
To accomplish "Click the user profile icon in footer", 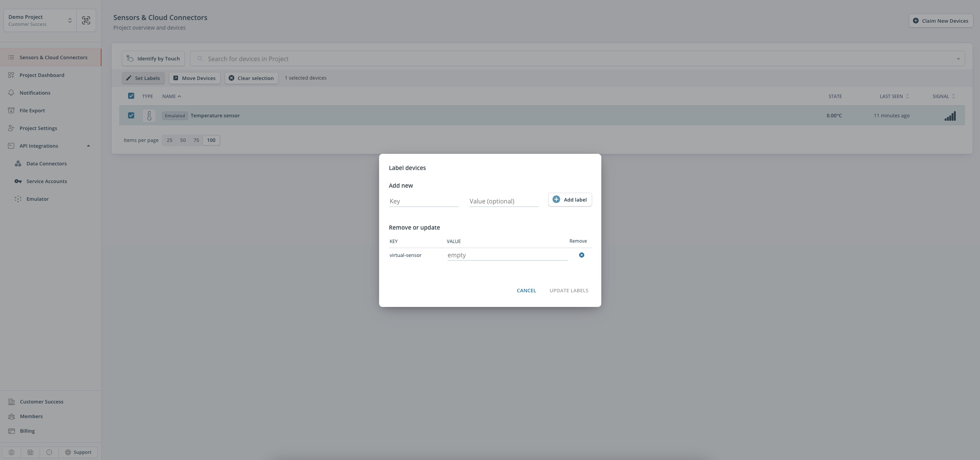I will [12, 452].
